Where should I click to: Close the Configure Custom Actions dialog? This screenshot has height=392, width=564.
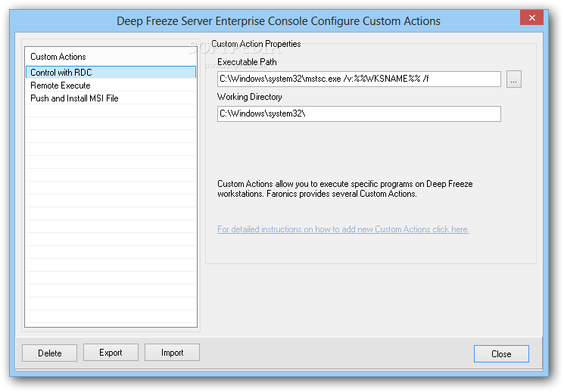pos(501,354)
